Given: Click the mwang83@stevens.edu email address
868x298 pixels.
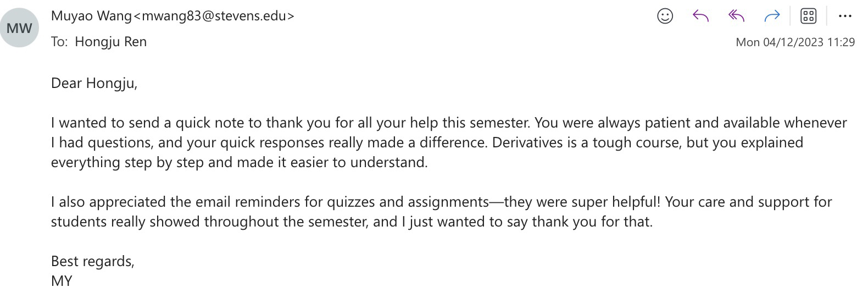Looking at the screenshot, I should pos(214,16).
